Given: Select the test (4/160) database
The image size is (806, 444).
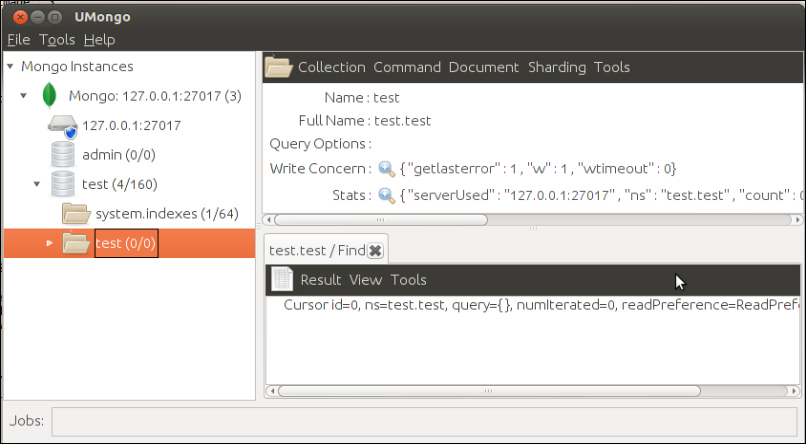Looking at the screenshot, I should coord(120,184).
